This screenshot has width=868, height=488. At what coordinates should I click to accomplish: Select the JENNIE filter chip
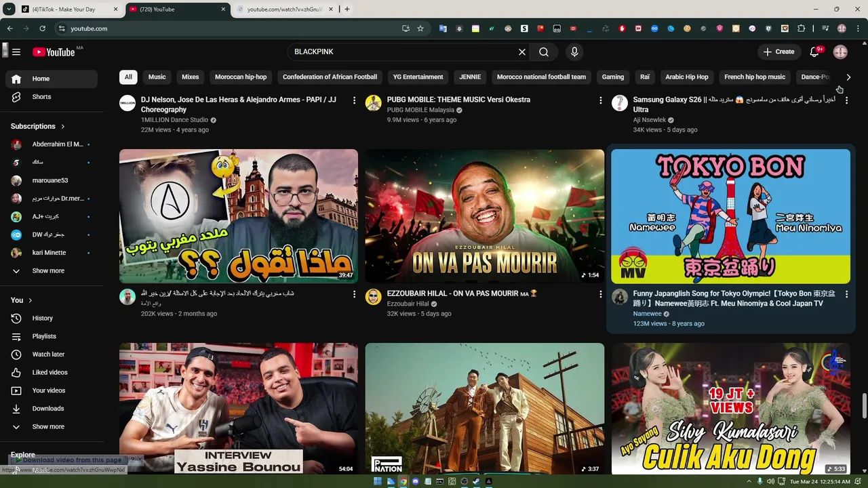point(470,77)
